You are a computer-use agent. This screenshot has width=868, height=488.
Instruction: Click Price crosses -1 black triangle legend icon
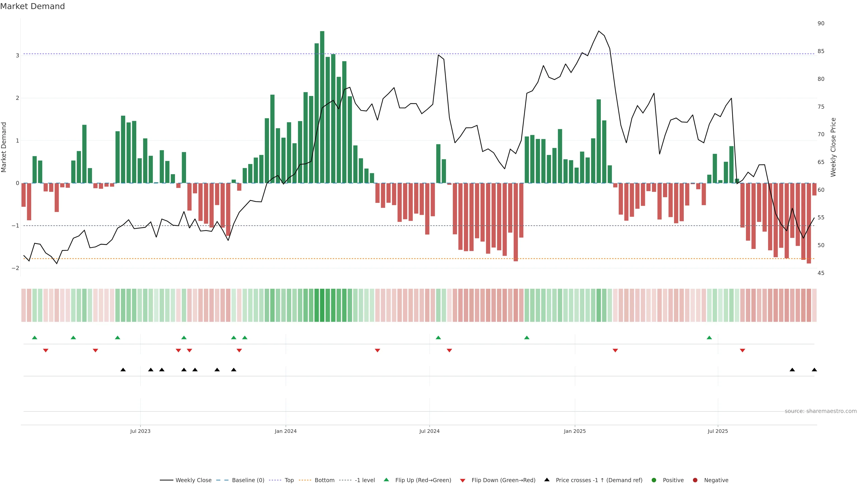point(547,480)
